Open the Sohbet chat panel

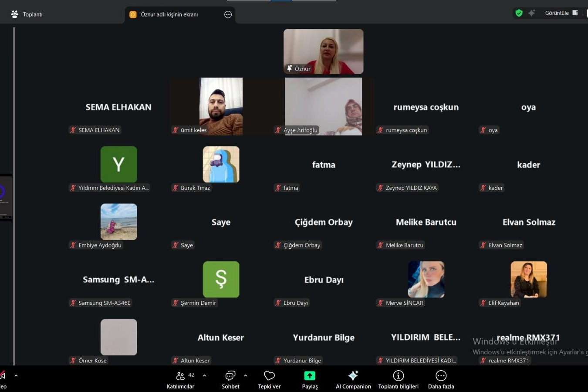[x=230, y=379]
